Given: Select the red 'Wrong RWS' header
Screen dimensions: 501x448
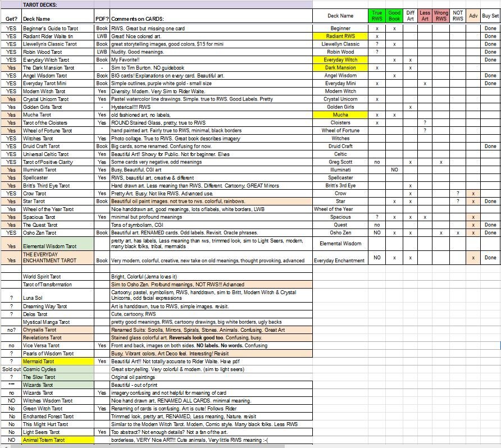Looking at the screenshot, I should 441,16.
